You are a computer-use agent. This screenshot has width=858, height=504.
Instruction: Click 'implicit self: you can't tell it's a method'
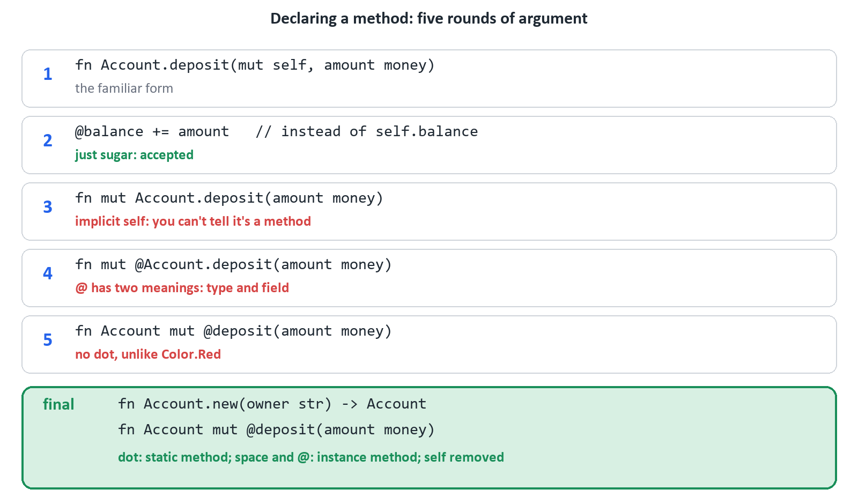click(x=193, y=221)
